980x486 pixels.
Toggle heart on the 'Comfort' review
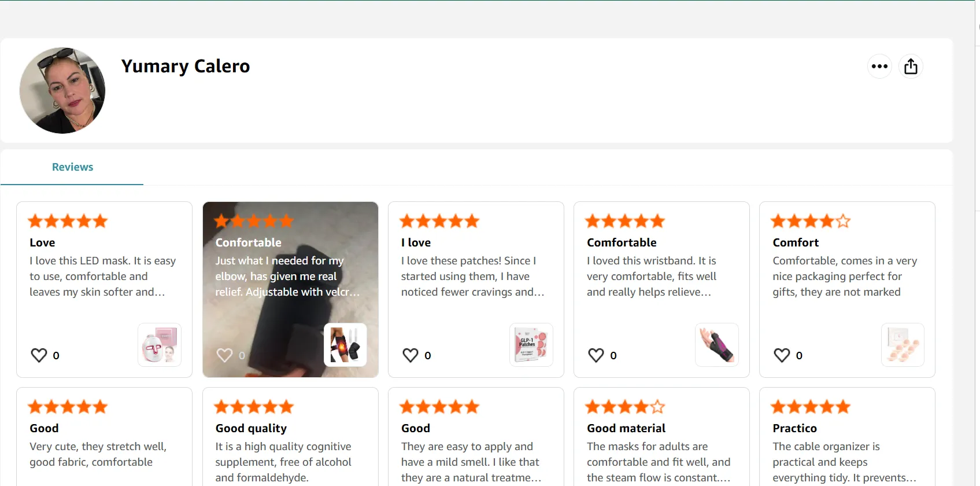pos(782,355)
